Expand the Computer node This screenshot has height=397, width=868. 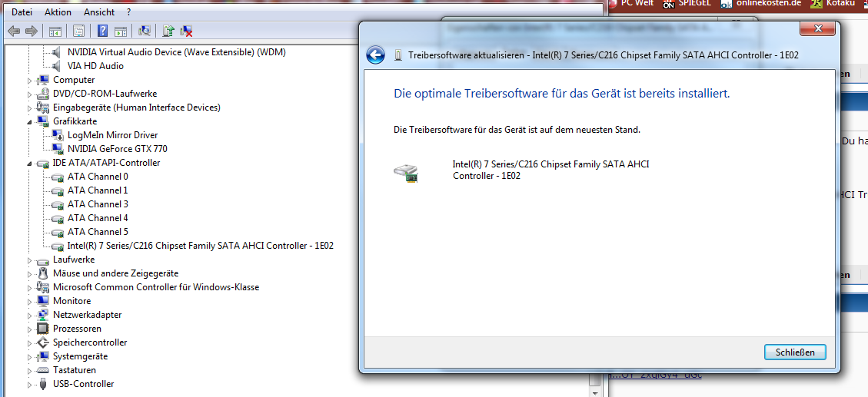coord(30,80)
